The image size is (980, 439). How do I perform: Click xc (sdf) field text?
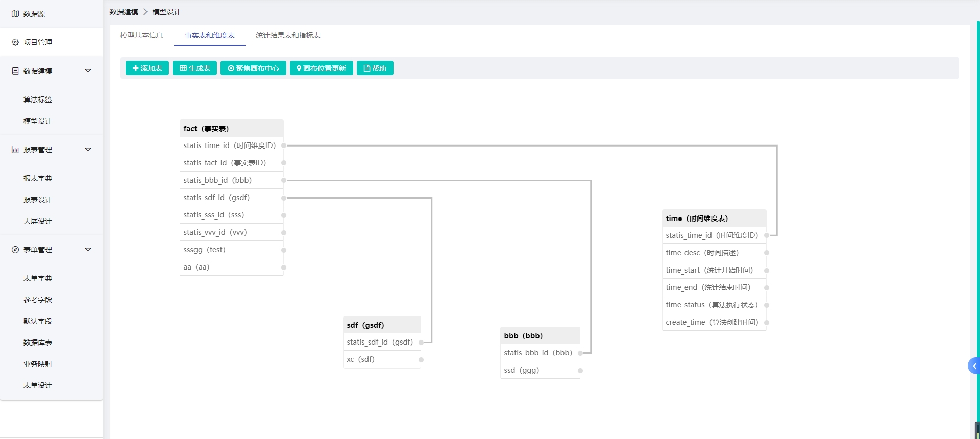tap(360, 359)
